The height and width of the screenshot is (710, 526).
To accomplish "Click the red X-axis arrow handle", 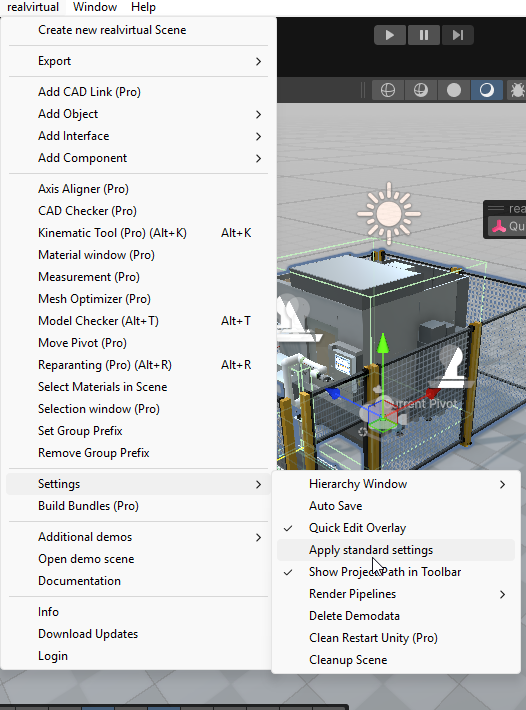I will pos(433,393).
